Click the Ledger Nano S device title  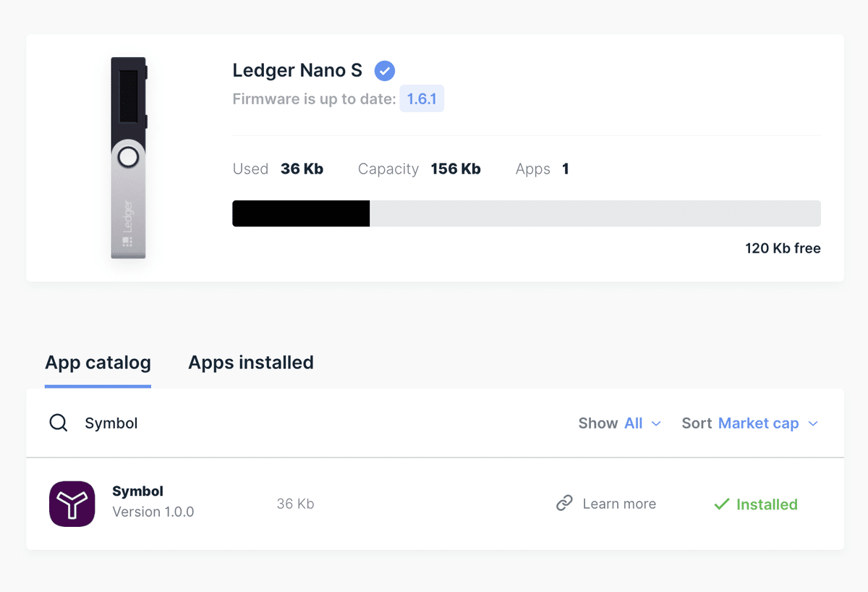[297, 71]
